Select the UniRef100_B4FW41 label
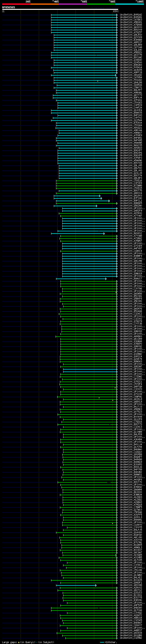 pyautogui.click(x=131, y=138)
